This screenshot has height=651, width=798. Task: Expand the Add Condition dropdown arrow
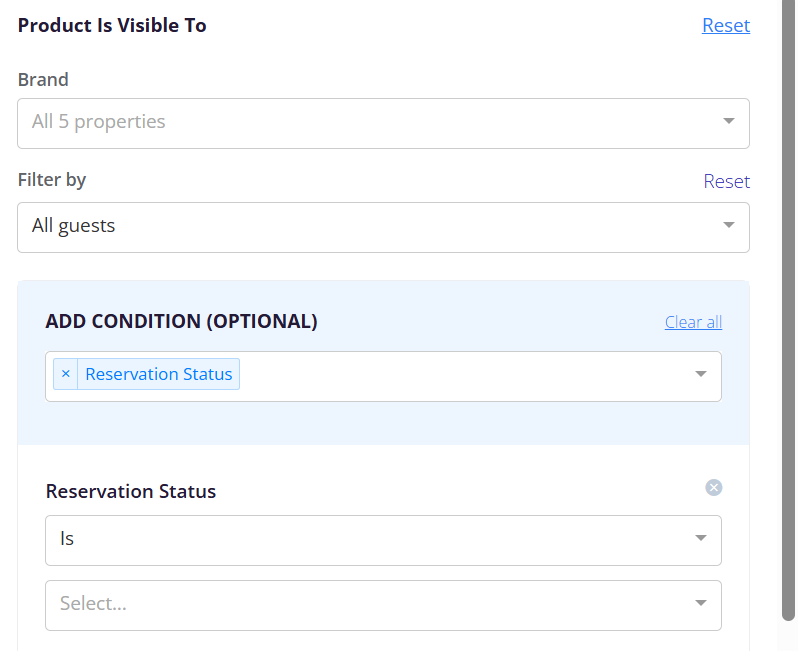(x=701, y=374)
